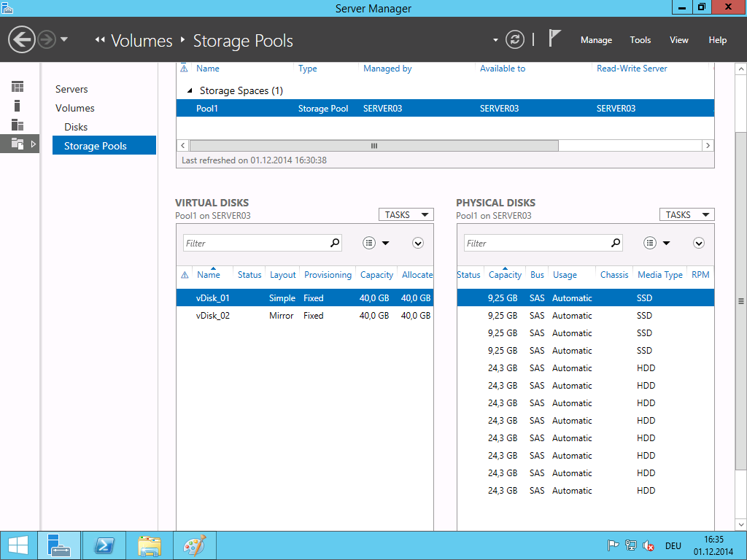Click the pool list horizontal scrollbar thumb
This screenshot has width=747, height=560.
[x=374, y=146]
